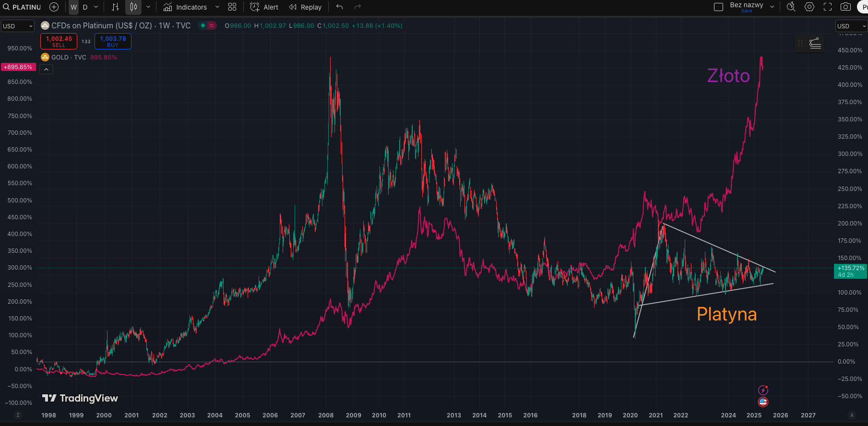Open the drawing objects tree toolbar icon
This screenshot has width=868, height=426.
click(x=815, y=44)
